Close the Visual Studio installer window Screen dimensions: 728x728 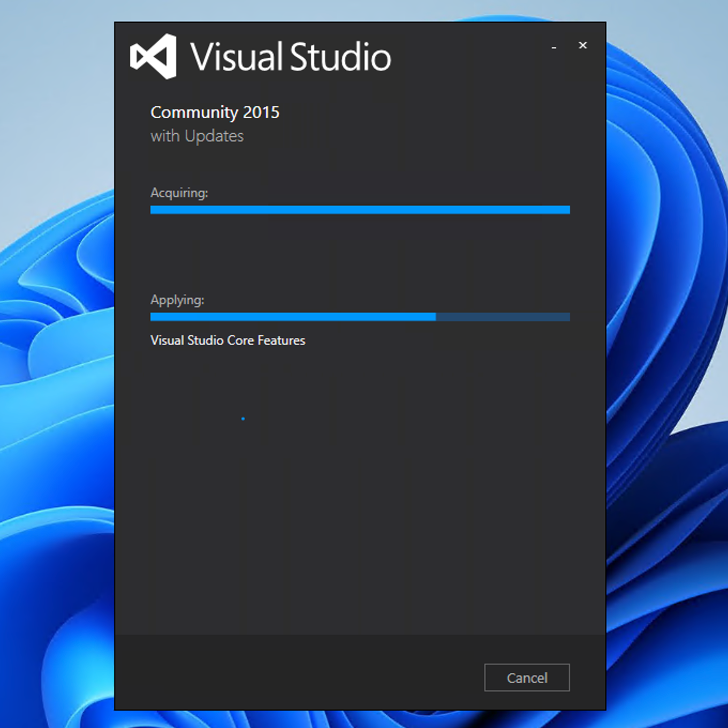583,45
